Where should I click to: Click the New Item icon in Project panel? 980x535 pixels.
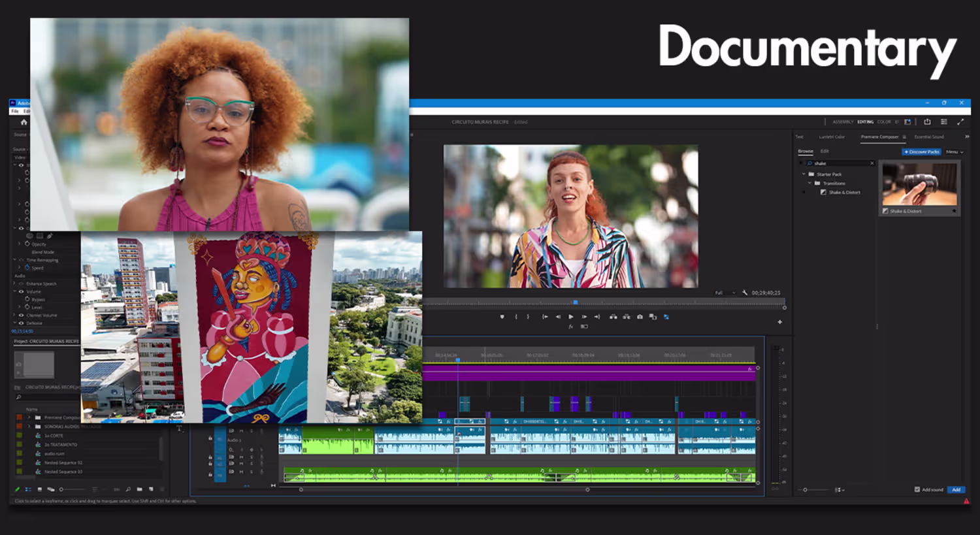[151, 489]
